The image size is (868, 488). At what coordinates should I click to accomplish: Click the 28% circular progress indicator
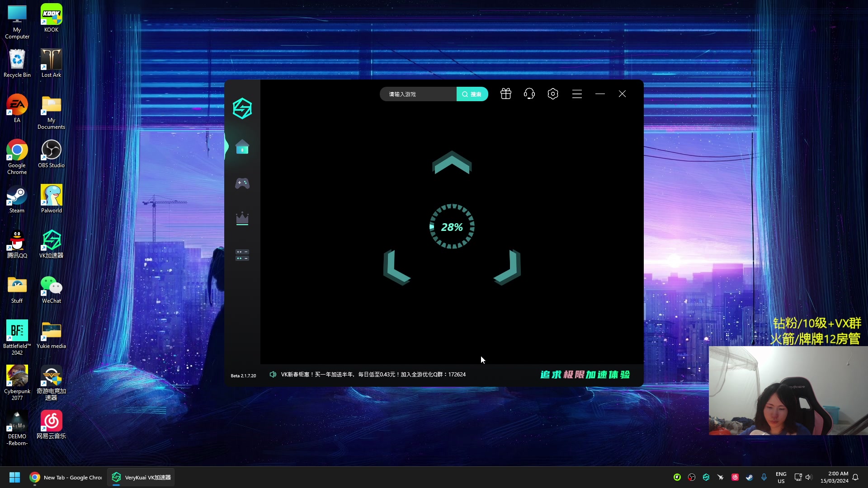tap(452, 227)
